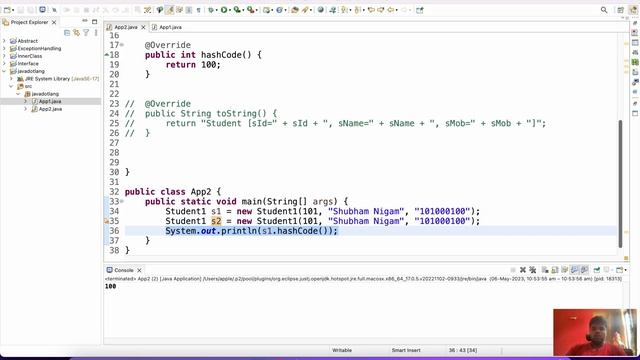Expand the App1.java tree node

pyautogui.click(x=26, y=101)
